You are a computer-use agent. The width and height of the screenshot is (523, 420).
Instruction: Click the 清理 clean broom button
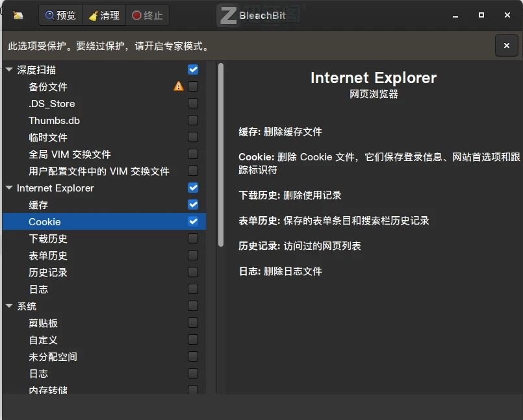click(104, 16)
